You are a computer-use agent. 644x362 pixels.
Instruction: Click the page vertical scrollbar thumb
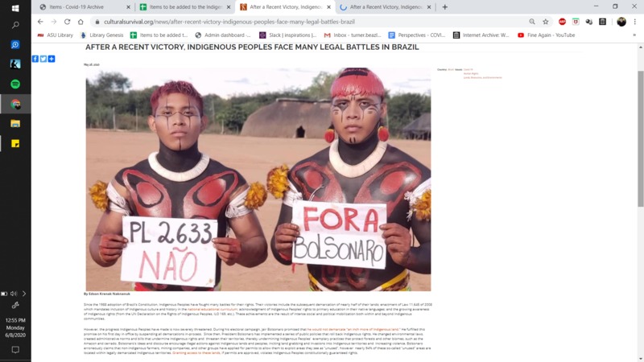640,138
